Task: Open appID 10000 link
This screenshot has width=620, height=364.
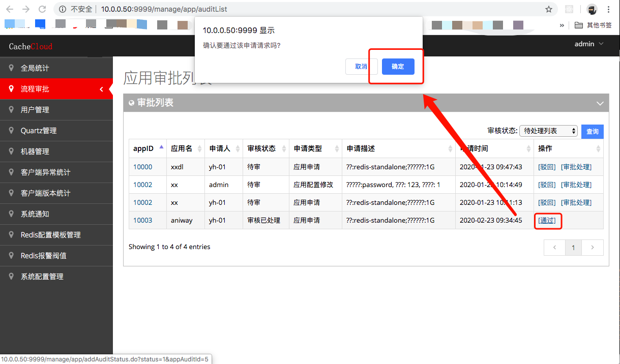Action: 142,167
